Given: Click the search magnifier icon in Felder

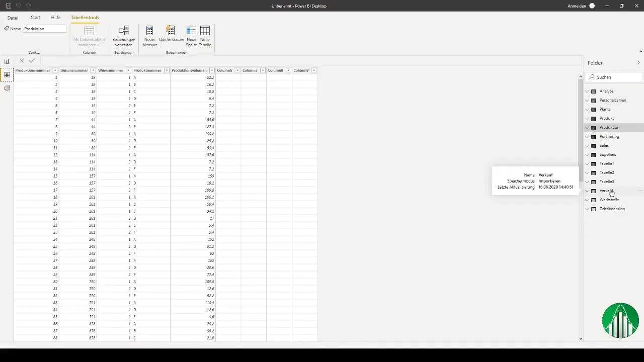Looking at the screenshot, I should (x=592, y=77).
